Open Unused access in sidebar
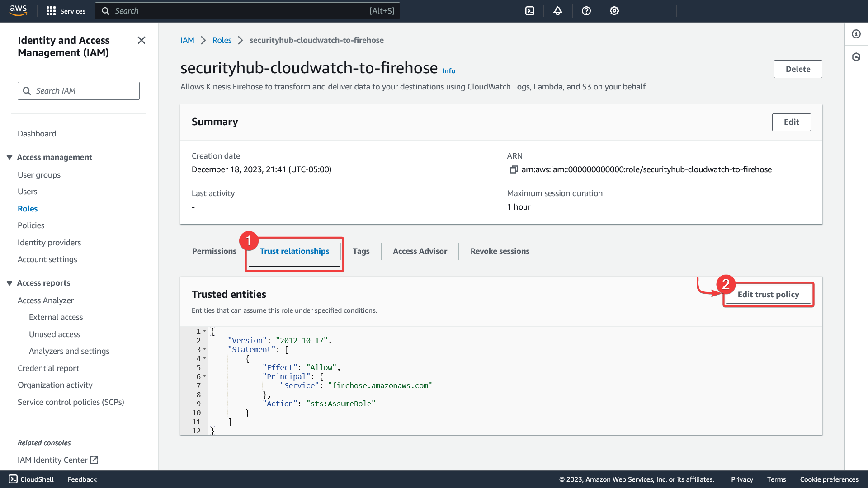Viewport: 868px width, 488px height. click(x=55, y=334)
